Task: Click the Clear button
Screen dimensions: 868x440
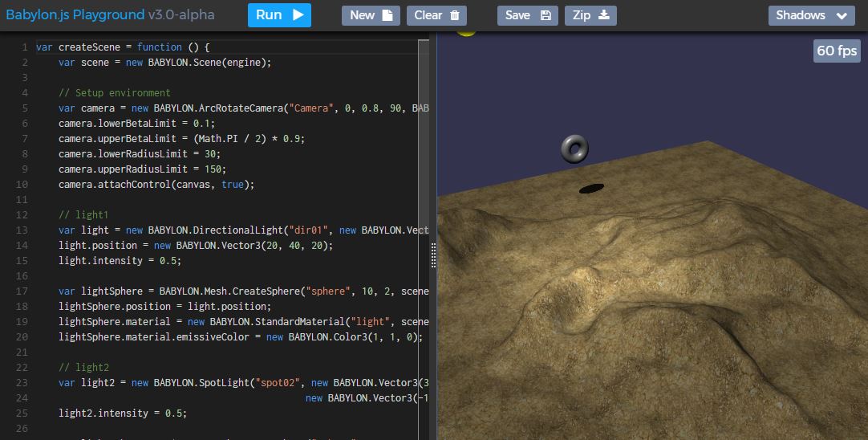Action: (x=436, y=15)
